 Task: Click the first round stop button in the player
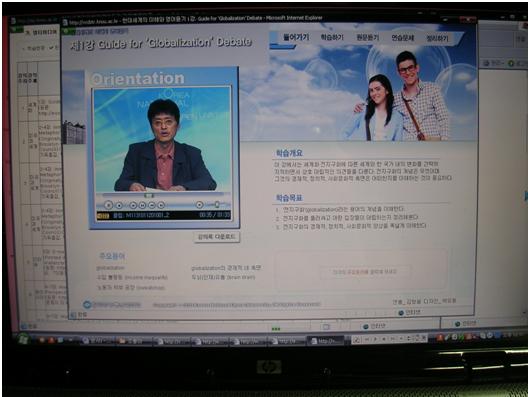pos(108,205)
